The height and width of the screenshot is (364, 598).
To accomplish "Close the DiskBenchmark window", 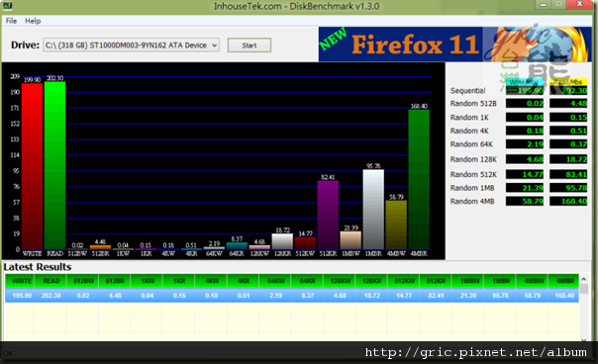I will pyautogui.click(x=579, y=5).
